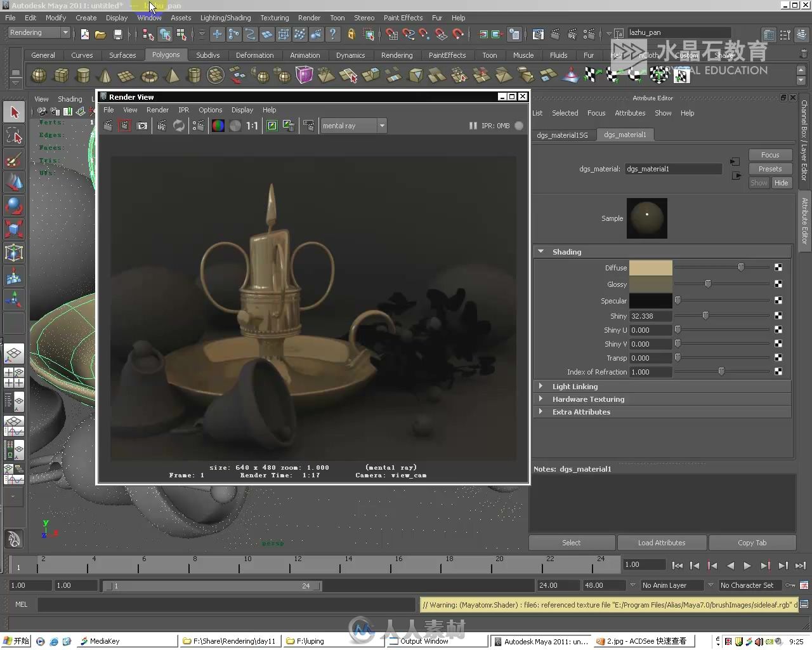Open the Lighting/Shading menu
This screenshot has width=812, height=650.
point(225,18)
